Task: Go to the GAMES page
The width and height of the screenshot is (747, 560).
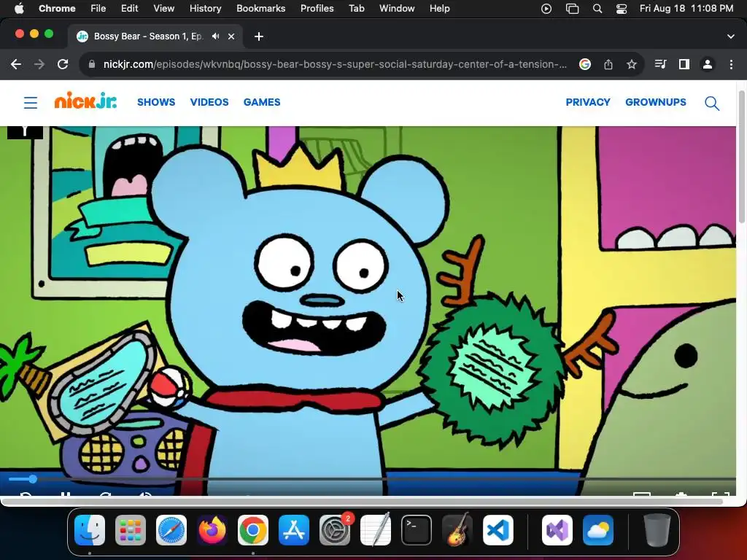Action: point(262,102)
